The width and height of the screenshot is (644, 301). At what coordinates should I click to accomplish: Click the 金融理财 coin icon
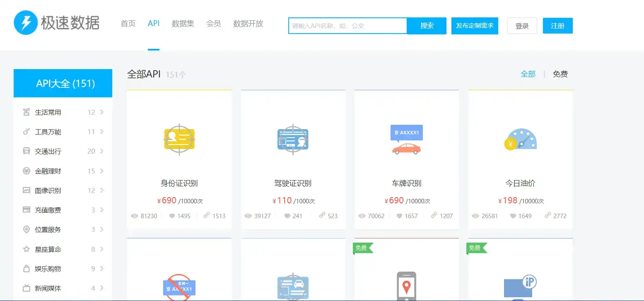pyautogui.click(x=27, y=171)
